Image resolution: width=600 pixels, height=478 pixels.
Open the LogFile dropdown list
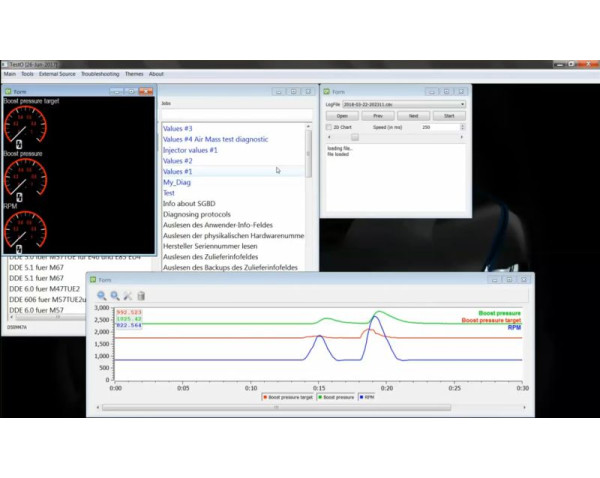point(462,104)
